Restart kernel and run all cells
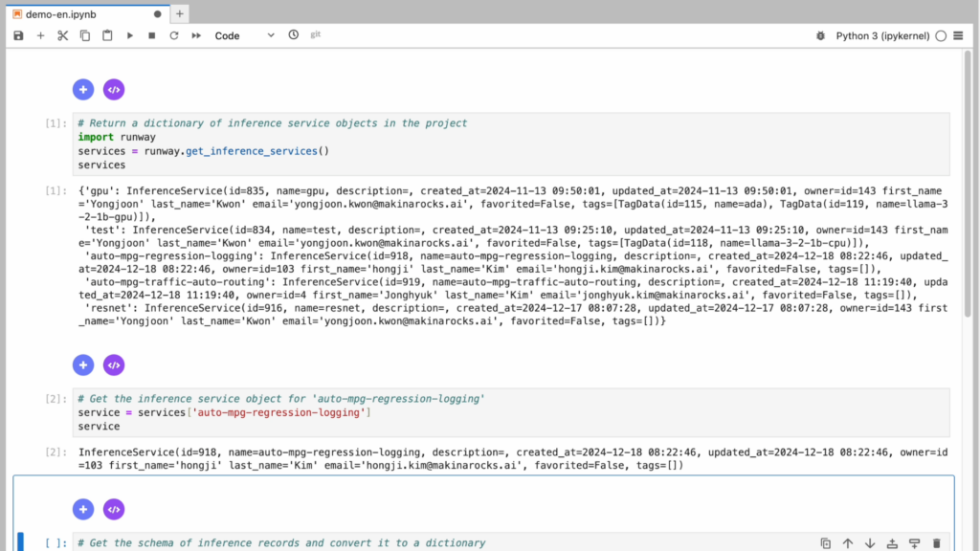Screen dimensions: 980x551 click(x=196, y=35)
